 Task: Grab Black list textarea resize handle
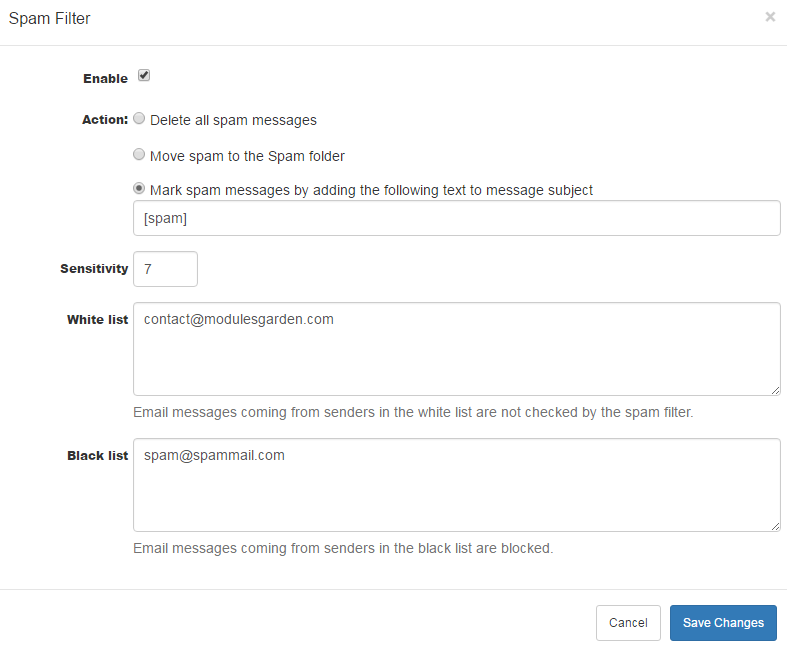point(775,527)
